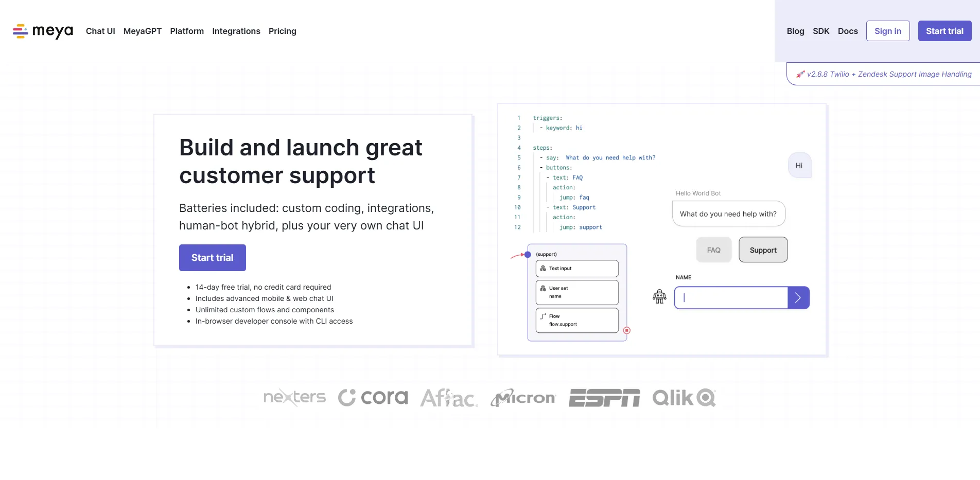Open the Docs link
The width and height of the screenshot is (980, 480).
tap(848, 31)
